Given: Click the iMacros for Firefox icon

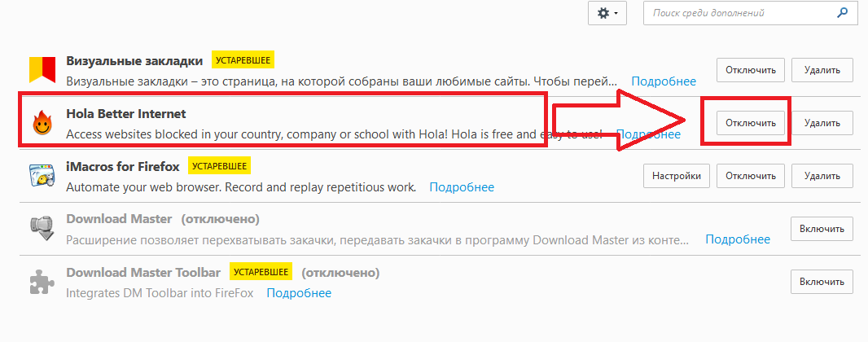Looking at the screenshot, I should point(42,175).
